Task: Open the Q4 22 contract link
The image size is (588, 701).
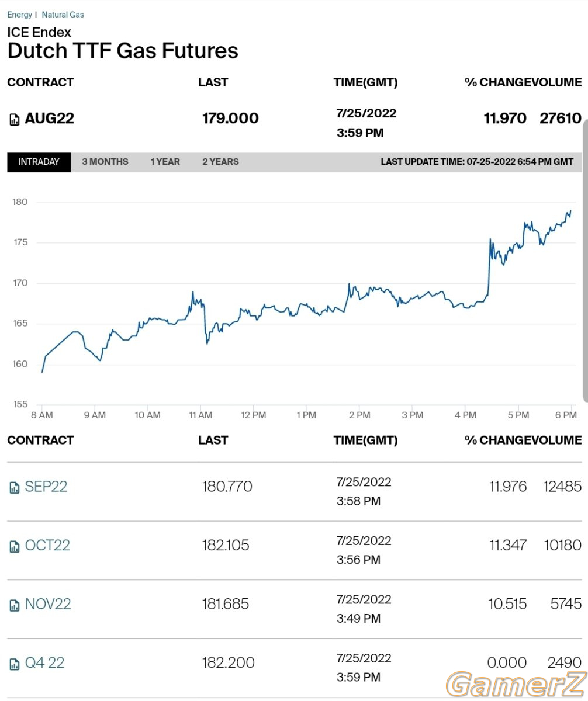Action: (44, 663)
